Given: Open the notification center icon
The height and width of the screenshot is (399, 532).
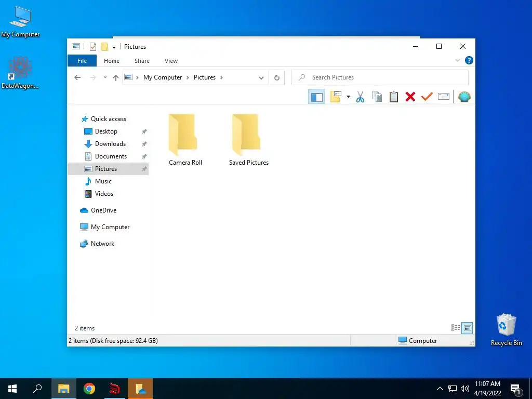Looking at the screenshot, I should pyautogui.click(x=516, y=389).
